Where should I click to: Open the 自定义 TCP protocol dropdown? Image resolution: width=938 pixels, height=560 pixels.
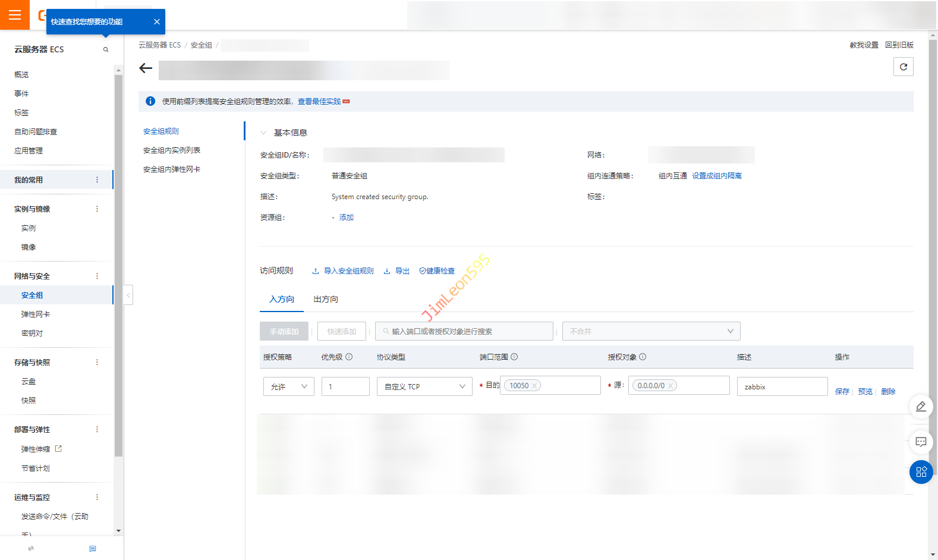pyautogui.click(x=424, y=386)
